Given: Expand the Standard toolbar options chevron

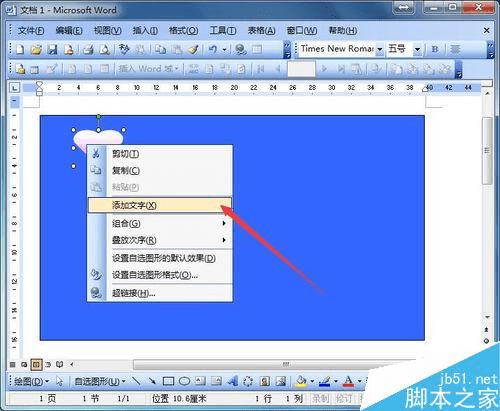Looking at the screenshot, I should point(287,50).
